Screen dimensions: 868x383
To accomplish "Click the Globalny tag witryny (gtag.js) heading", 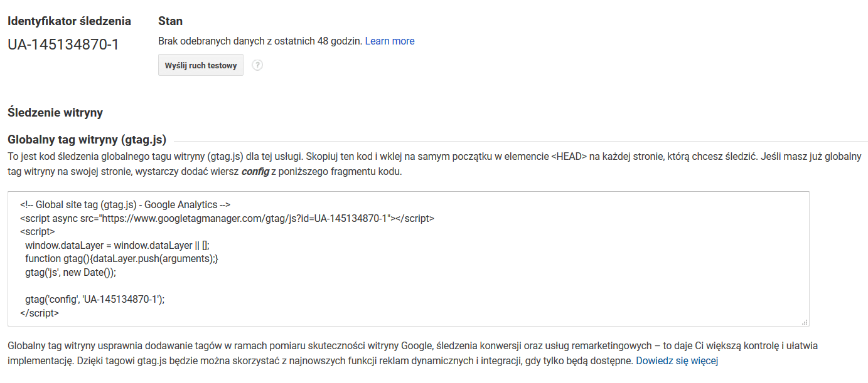I will (87, 140).
